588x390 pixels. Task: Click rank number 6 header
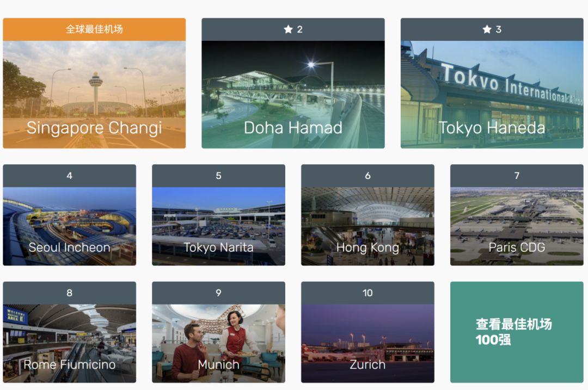(x=367, y=176)
